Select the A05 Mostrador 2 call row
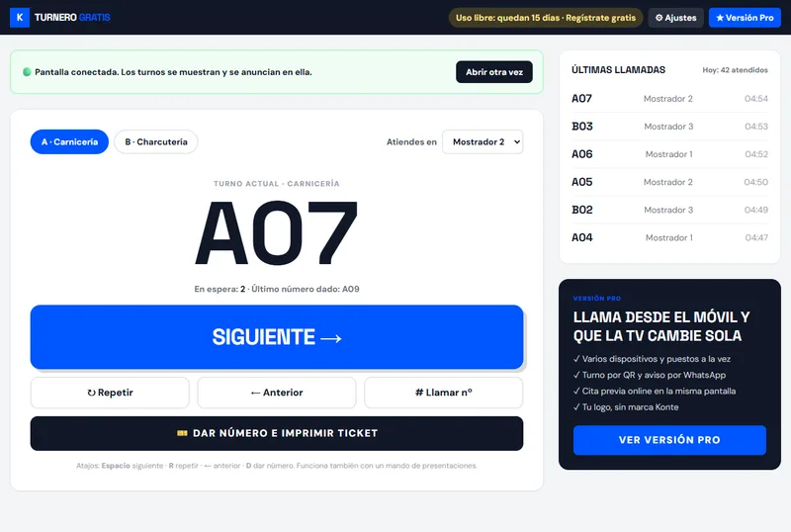The width and height of the screenshot is (791, 532). (x=669, y=182)
